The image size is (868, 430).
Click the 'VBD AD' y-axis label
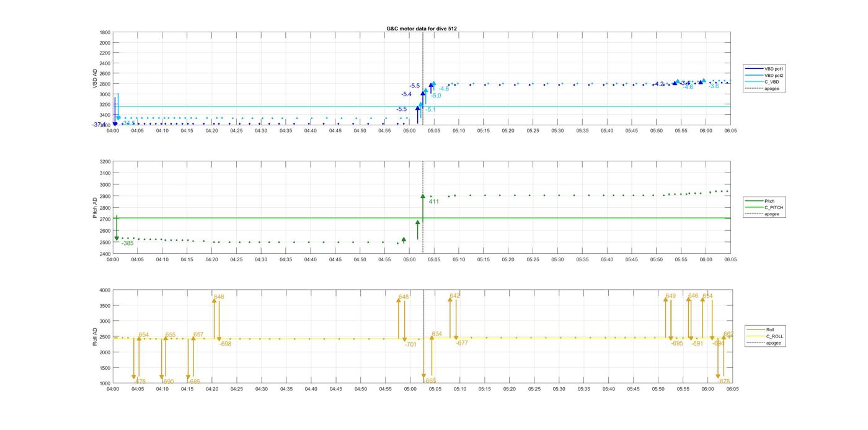95,79
